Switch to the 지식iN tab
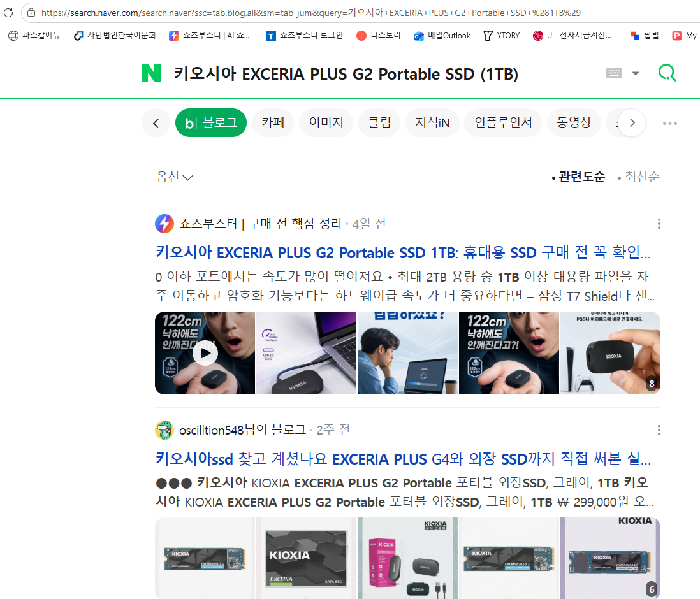The width and height of the screenshot is (700, 599). click(432, 123)
